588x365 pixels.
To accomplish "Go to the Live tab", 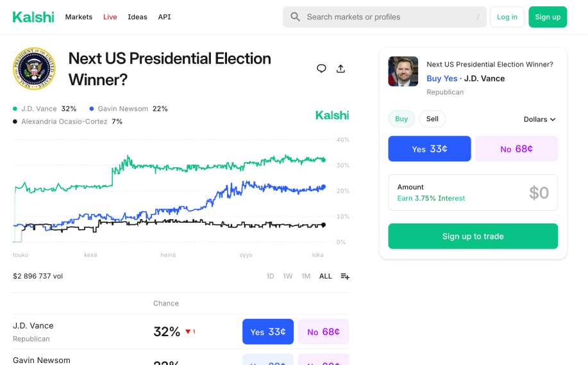I will tap(110, 17).
